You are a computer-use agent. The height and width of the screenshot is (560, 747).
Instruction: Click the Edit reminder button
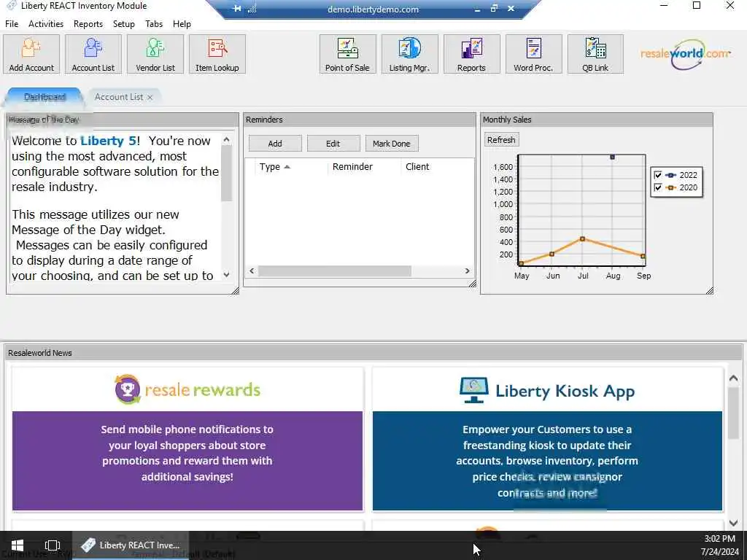click(x=333, y=144)
